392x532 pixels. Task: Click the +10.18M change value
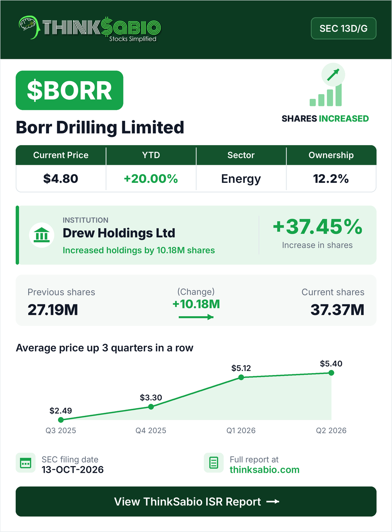196,304
